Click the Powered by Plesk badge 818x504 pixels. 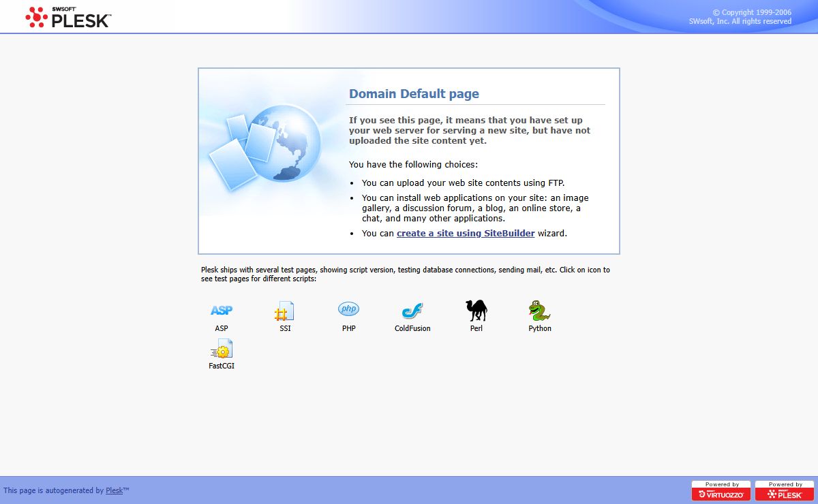[785, 490]
